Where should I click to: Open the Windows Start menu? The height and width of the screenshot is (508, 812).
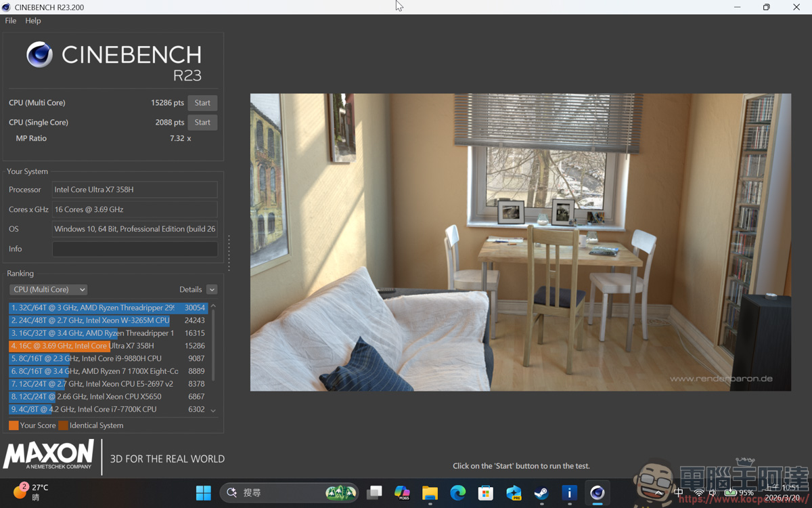(x=203, y=493)
